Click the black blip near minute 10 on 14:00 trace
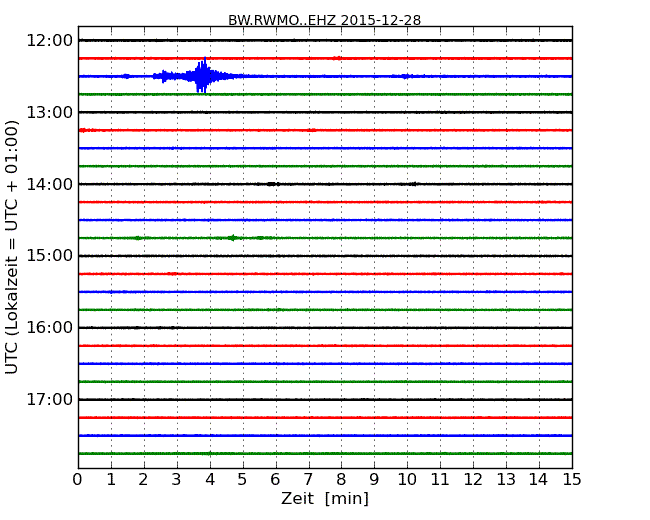Viewport: 650px width, 520px height. (x=412, y=184)
